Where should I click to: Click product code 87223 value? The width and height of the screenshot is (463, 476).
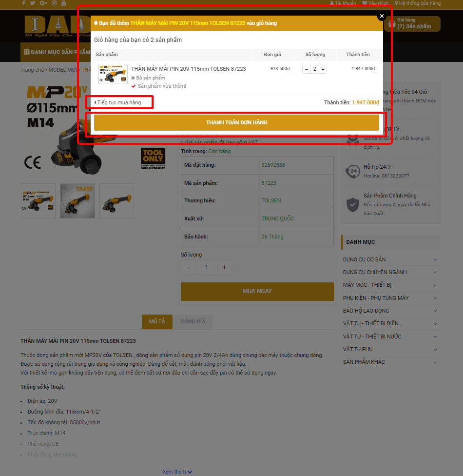point(269,183)
